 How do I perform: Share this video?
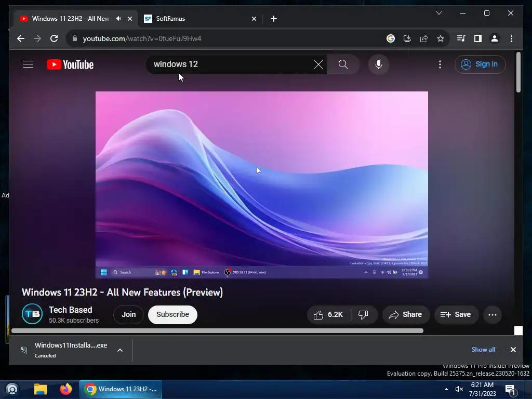coord(406,315)
